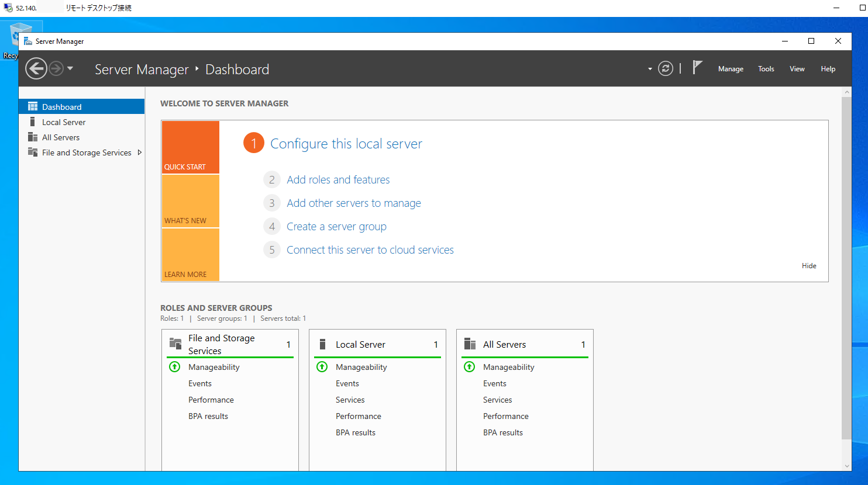868x485 pixels.
Task: Click Configure this local server link
Action: pyautogui.click(x=346, y=144)
